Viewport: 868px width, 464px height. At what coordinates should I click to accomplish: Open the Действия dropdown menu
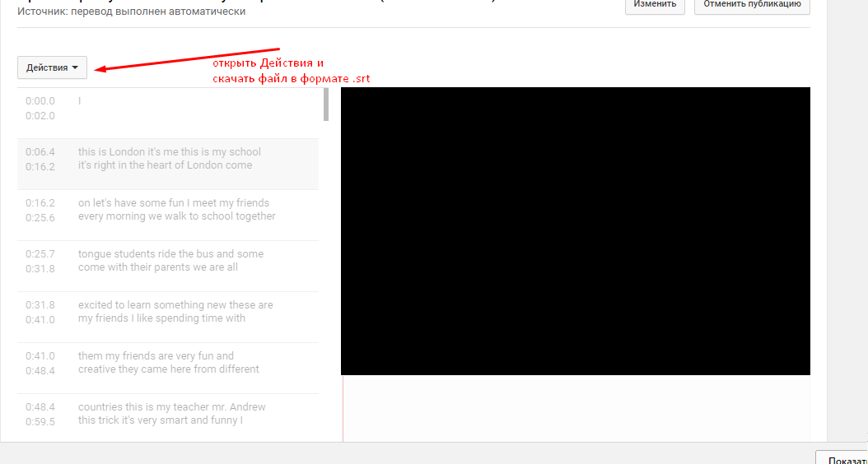point(52,67)
